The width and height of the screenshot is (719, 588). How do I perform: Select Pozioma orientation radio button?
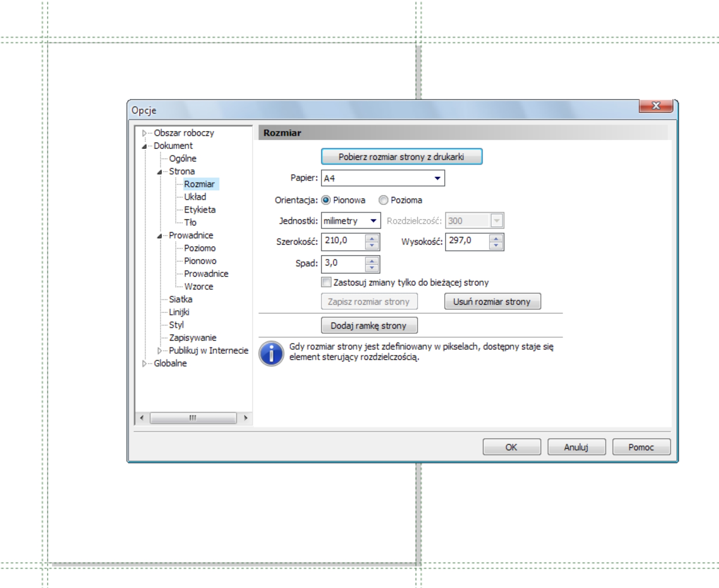[383, 200]
